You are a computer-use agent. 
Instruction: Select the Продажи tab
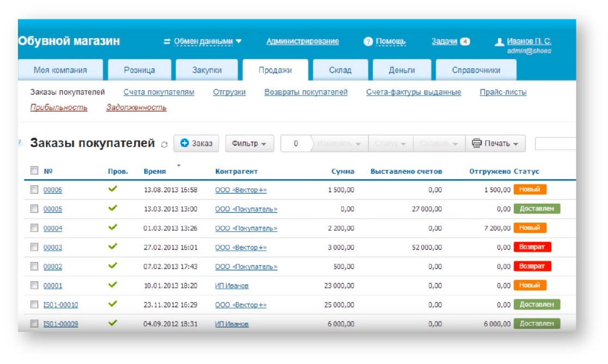pos(275,70)
